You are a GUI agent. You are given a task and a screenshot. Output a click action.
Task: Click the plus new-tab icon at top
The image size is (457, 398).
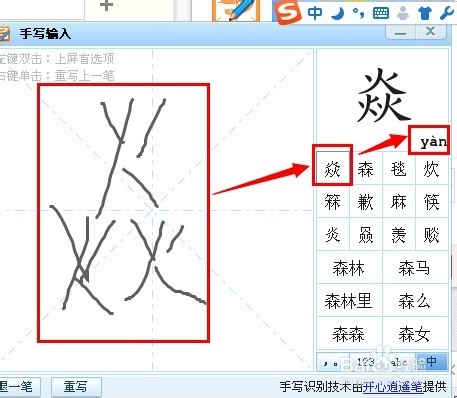[106, 5]
